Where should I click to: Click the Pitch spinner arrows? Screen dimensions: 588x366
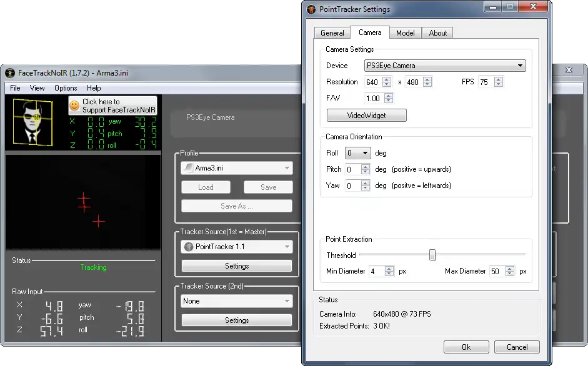click(x=366, y=169)
